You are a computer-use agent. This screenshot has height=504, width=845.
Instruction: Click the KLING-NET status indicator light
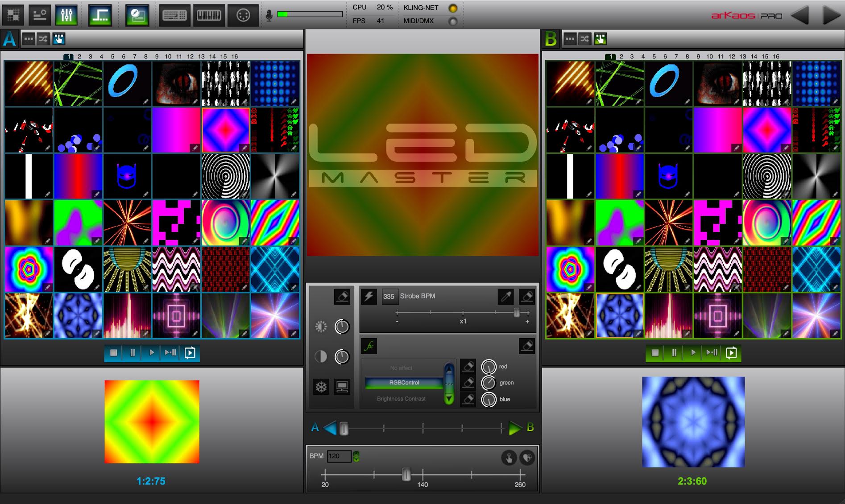pos(453,8)
